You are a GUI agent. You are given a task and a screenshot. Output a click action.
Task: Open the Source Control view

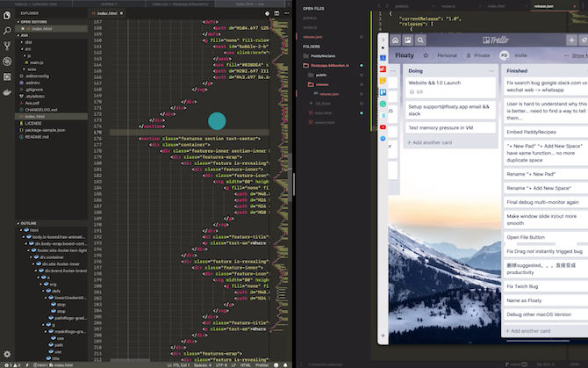6,46
